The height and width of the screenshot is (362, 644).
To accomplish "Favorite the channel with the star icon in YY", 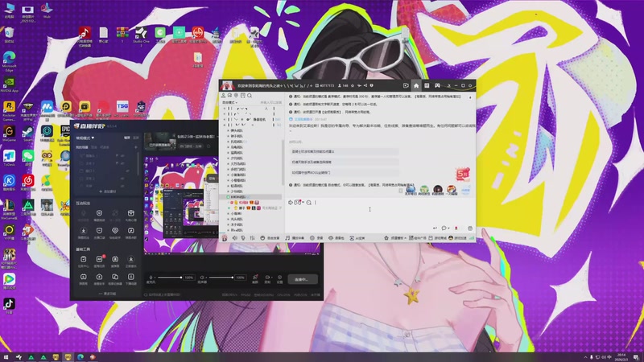I will coord(353,86).
